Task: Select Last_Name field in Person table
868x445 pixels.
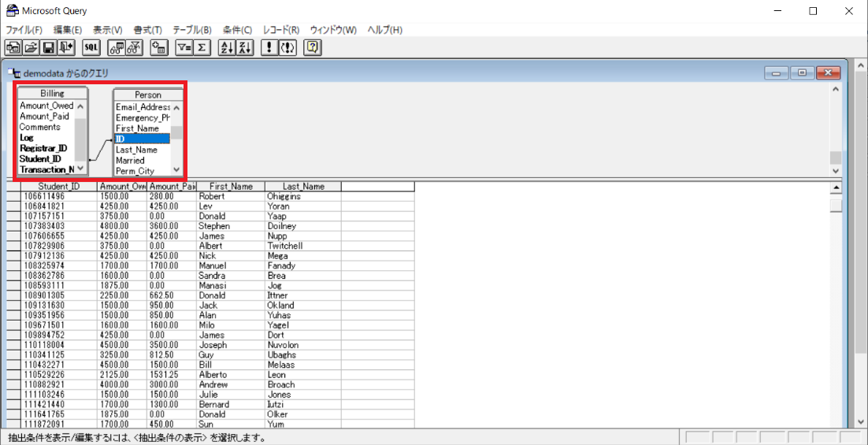Action: coord(136,150)
